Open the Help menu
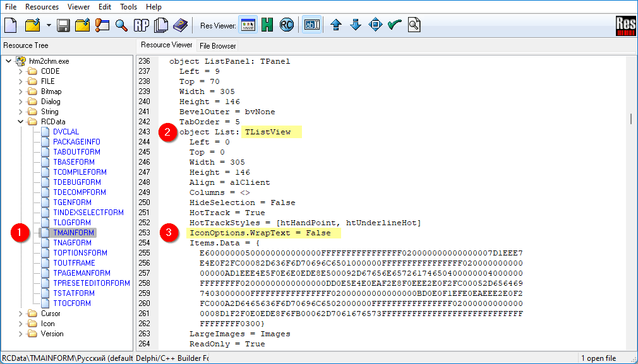Screen dimensions: 638x364 [153, 7]
